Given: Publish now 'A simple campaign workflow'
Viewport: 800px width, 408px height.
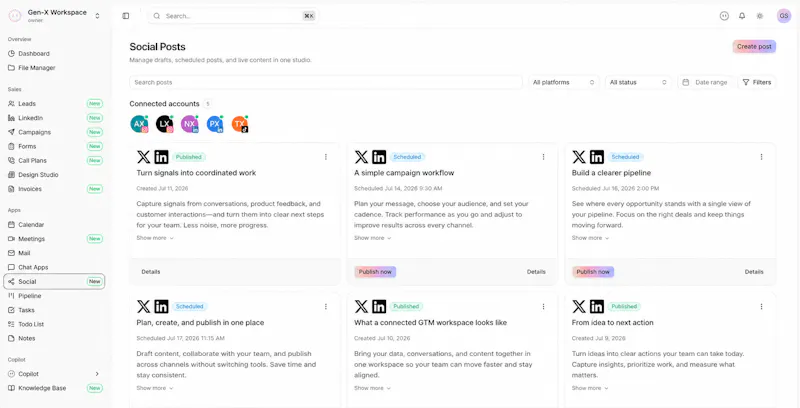Looking at the screenshot, I should [375, 272].
